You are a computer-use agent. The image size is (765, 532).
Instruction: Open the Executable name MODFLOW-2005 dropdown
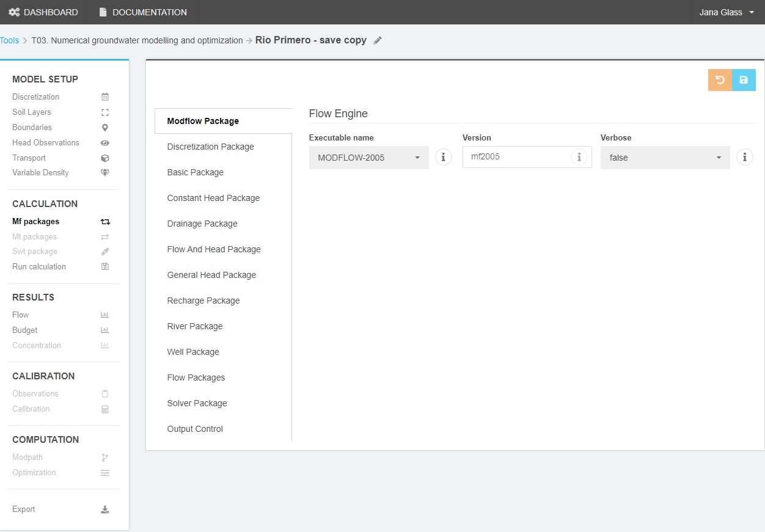pos(368,158)
